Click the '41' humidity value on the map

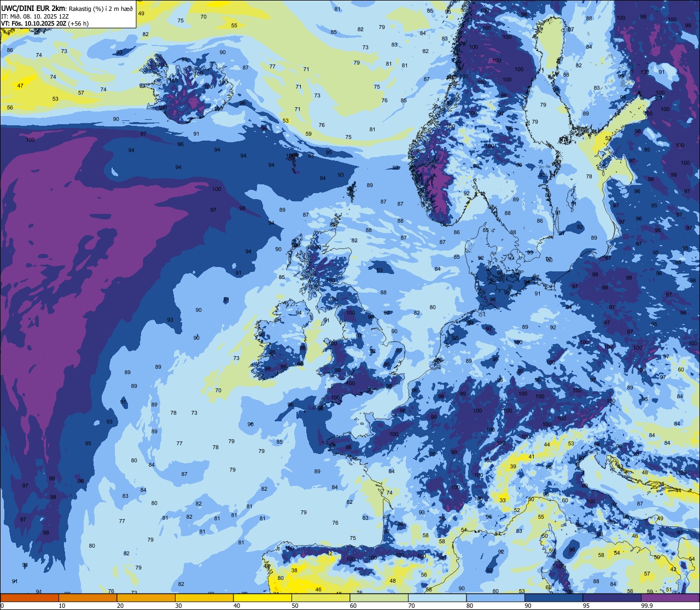coord(532,456)
